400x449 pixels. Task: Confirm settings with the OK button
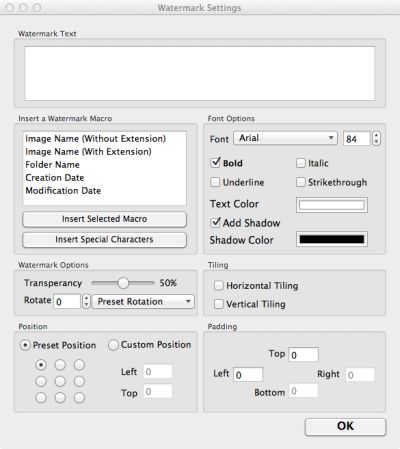(x=345, y=426)
